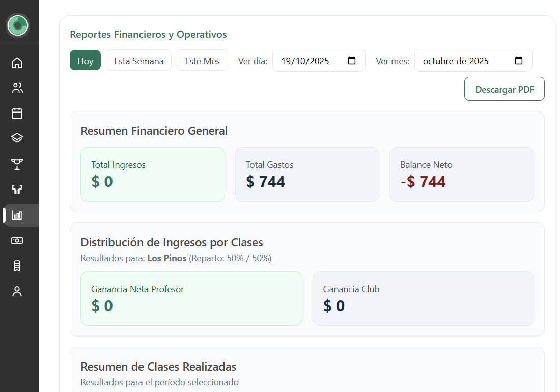Open the trophy icon in sidebar
560x392 pixels.
[17, 163]
